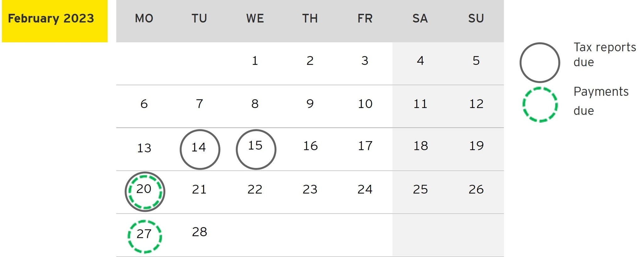Click the Payments due legend text
Image resolution: width=644 pixels, height=257 pixels.
click(600, 100)
